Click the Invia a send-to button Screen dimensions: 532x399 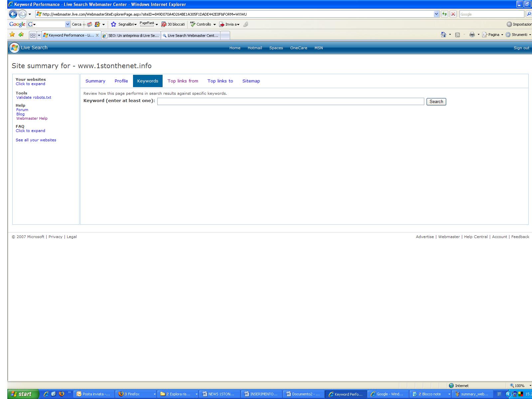tap(229, 24)
